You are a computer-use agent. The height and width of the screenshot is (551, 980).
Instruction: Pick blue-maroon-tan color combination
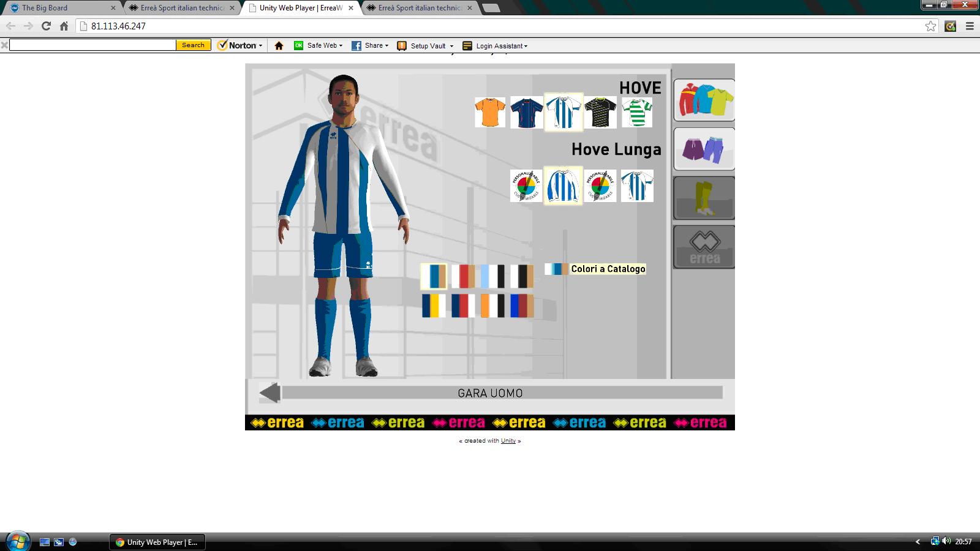(x=522, y=305)
